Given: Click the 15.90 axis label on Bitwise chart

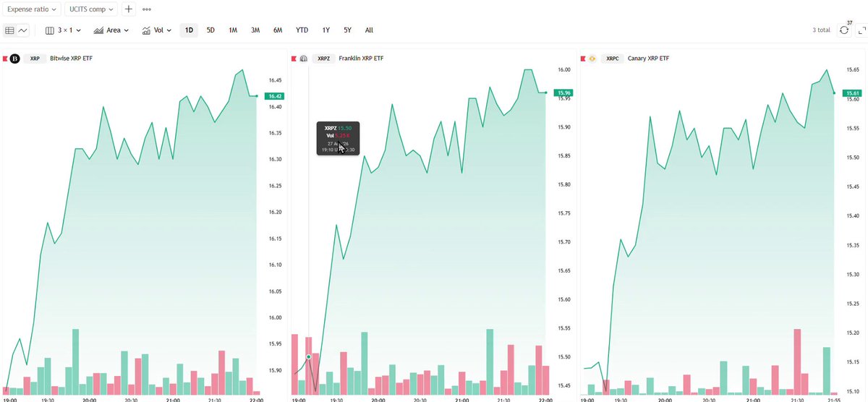Looking at the screenshot, I should coord(274,371).
